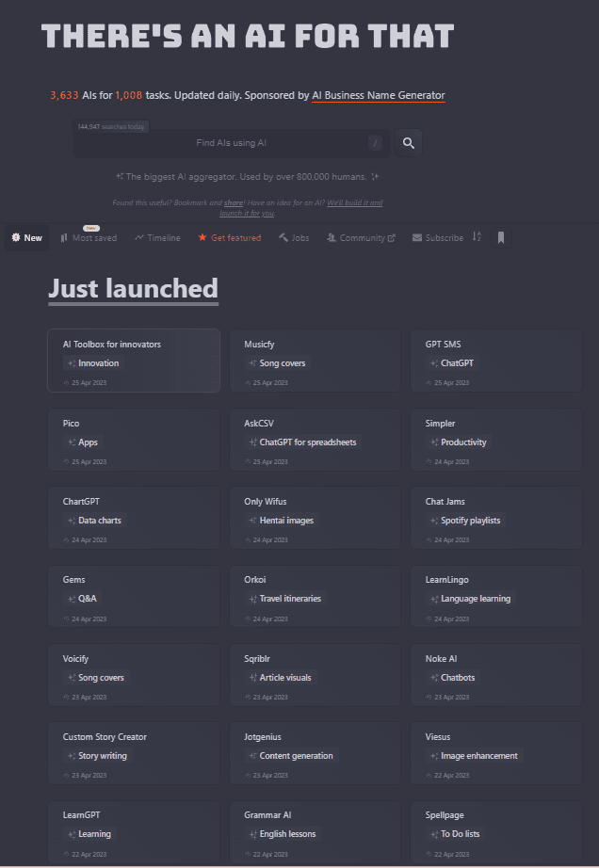The height and width of the screenshot is (868, 599).
Task: Click the slash shortcut key badge
Action: point(375,143)
